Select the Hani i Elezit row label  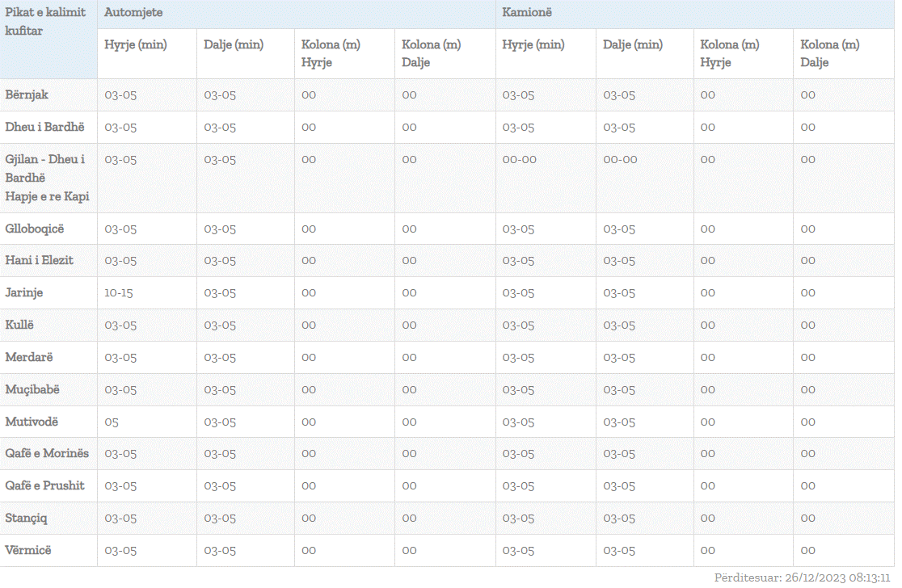[x=40, y=261]
